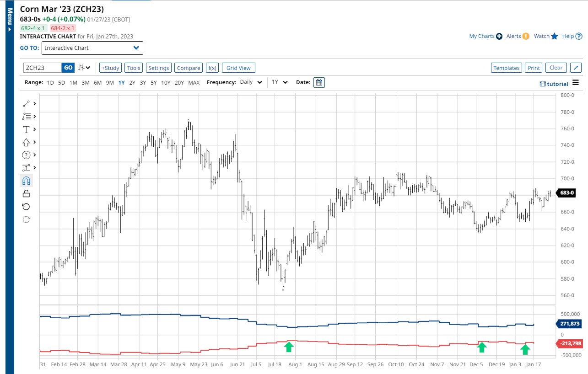Expand the line tool options chevron
Viewport: 588px width, 374px height.
(34, 104)
